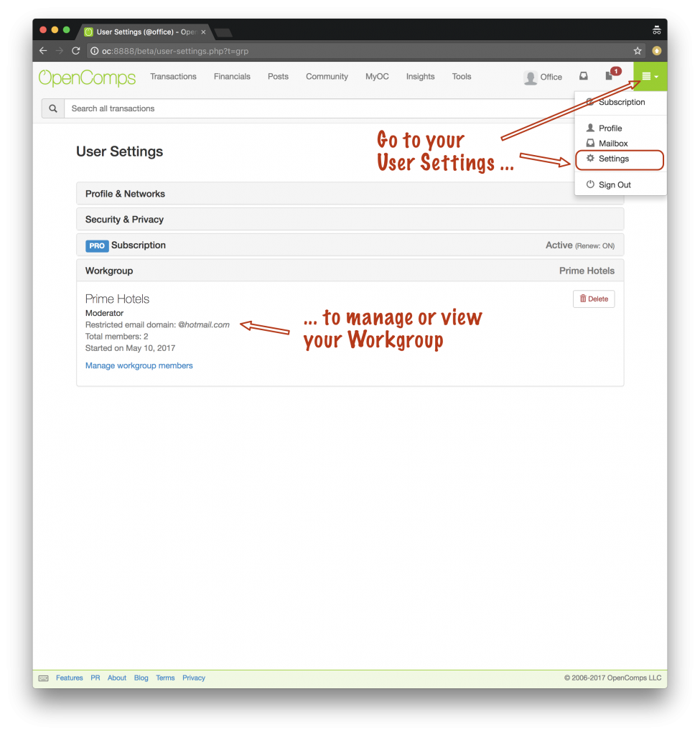The width and height of the screenshot is (700, 735).
Task: Open the Privacy page from the footer
Action: pyautogui.click(x=193, y=678)
